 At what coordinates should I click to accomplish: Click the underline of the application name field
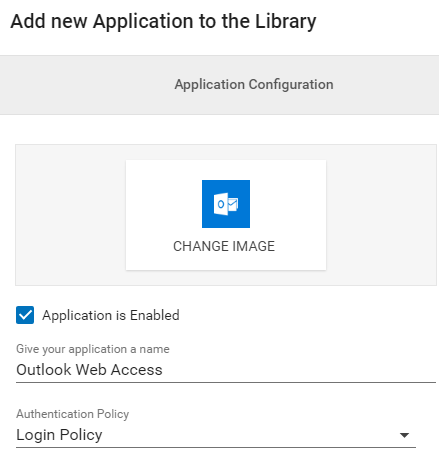click(226, 382)
